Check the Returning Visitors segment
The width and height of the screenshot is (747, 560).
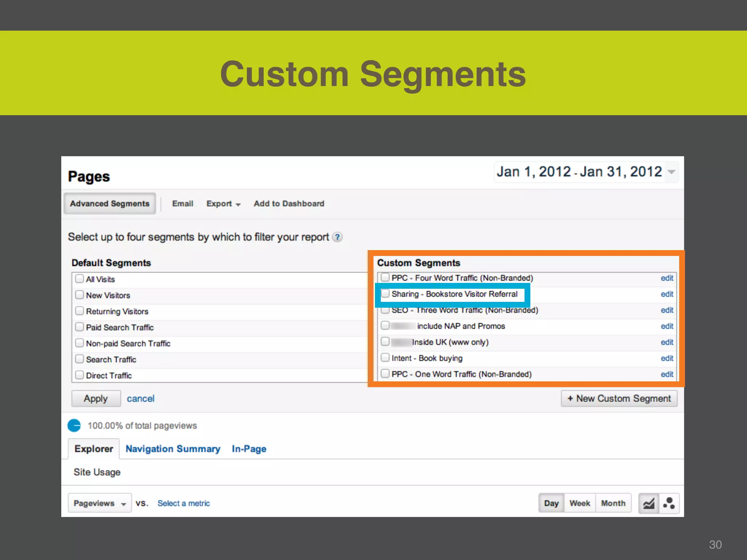pyautogui.click(x=80, y=311)
